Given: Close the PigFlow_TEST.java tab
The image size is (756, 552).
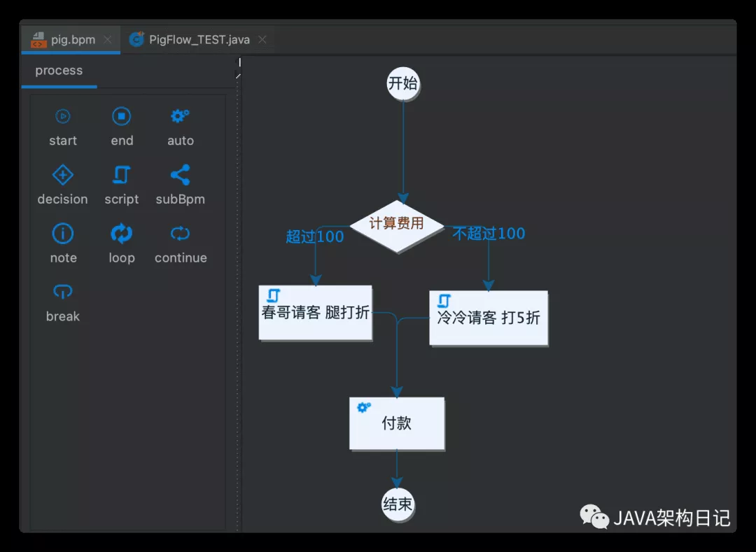Looking at the screenshot, I should (262, 39).
